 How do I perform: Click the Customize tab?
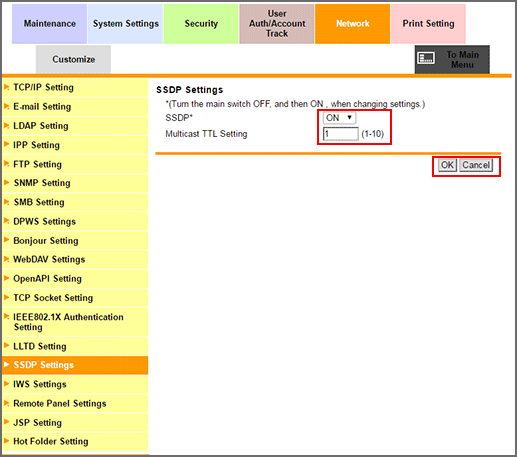click(73, 59)
